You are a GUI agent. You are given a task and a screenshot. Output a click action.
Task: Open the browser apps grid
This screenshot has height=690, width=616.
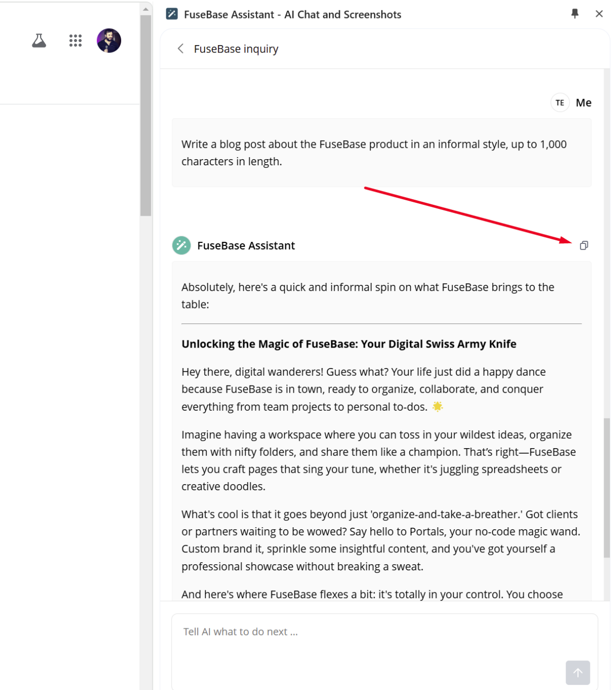[x=75, y=41]
